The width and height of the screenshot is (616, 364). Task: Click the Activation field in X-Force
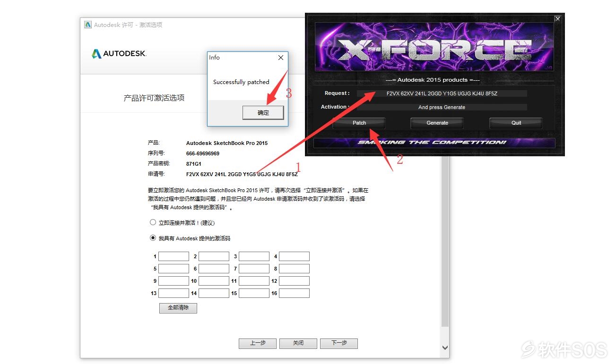442,107
